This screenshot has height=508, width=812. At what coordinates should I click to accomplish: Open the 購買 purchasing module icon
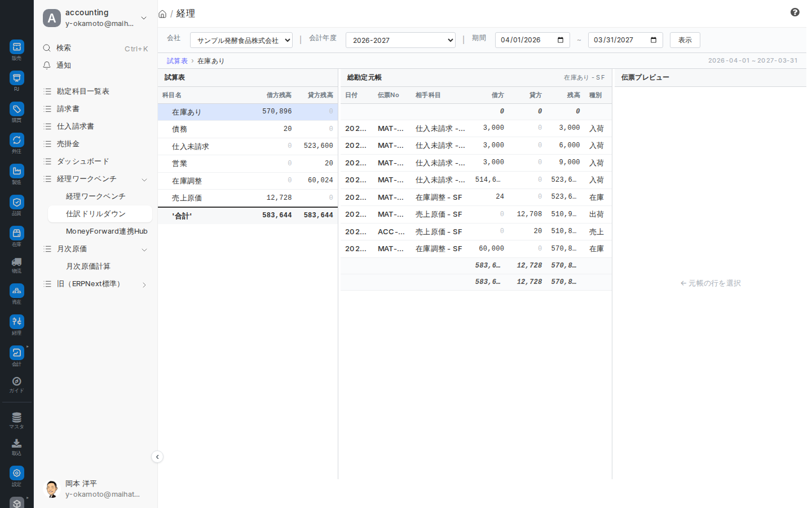[17, 109]
